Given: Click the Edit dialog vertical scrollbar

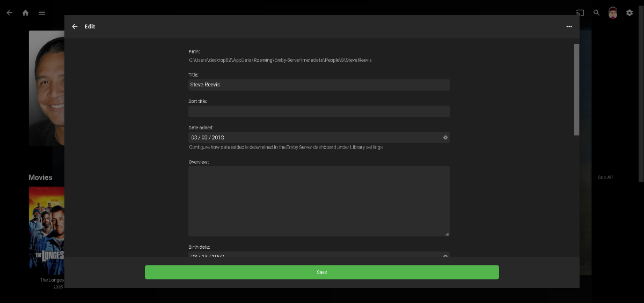Looking at the screenshot, I should 576,90.
